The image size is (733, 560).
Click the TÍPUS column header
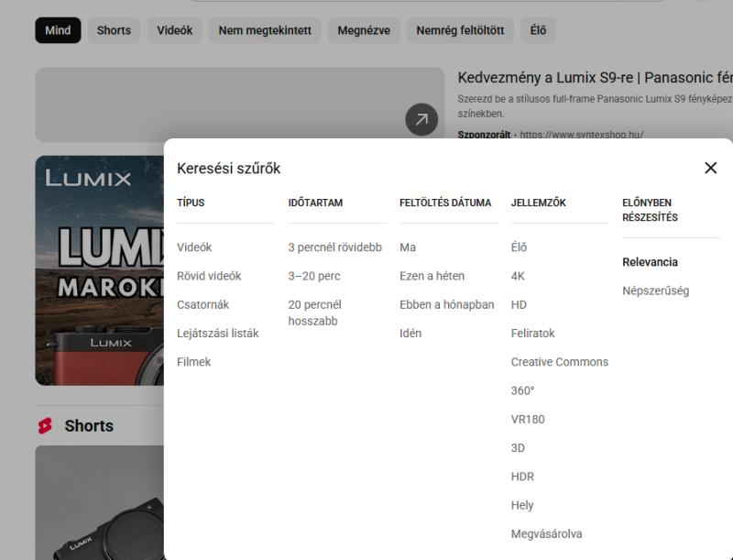(x=191, y=203)
